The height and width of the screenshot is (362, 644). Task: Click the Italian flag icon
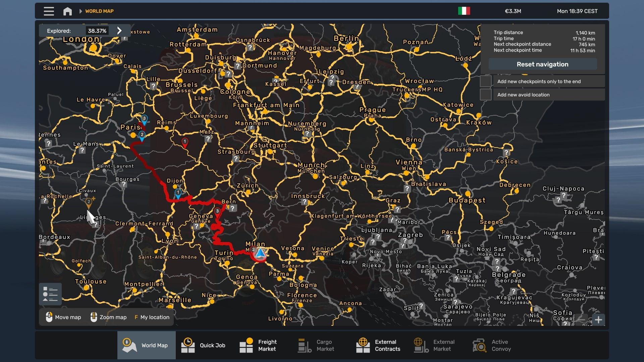(x=464, y=11)
